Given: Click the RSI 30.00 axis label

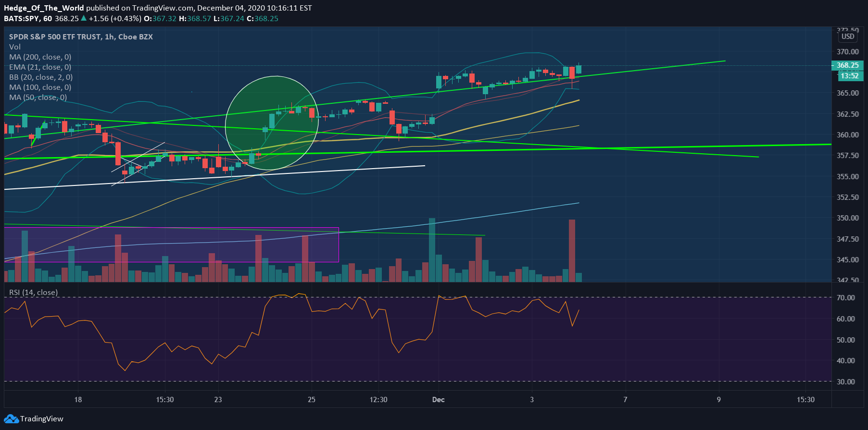Looking at the screenshot, I should click(845, 382).
